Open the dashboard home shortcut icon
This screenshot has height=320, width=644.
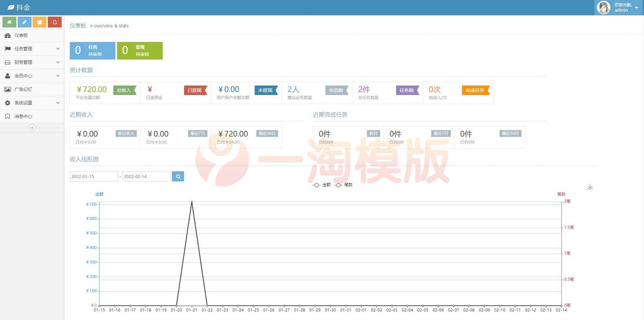(9, 22)
